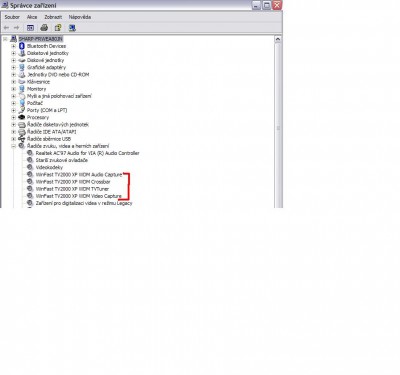400x375 pixels.
Task: Select the Disketové jednotky floppy icon
Action: coord(22,53)
